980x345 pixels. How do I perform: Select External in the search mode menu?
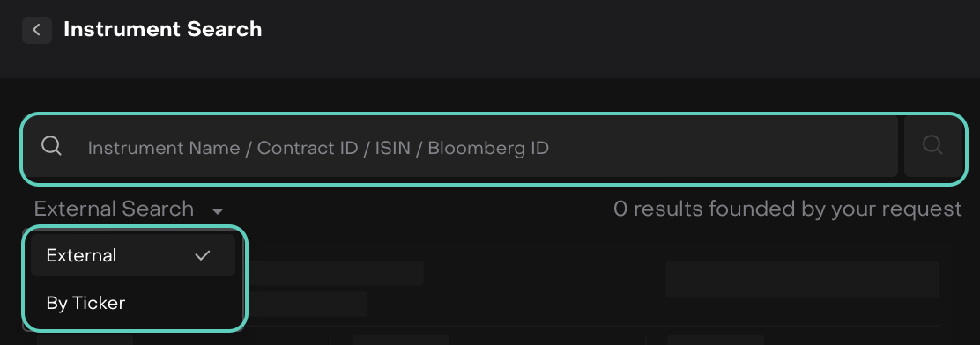132,255
